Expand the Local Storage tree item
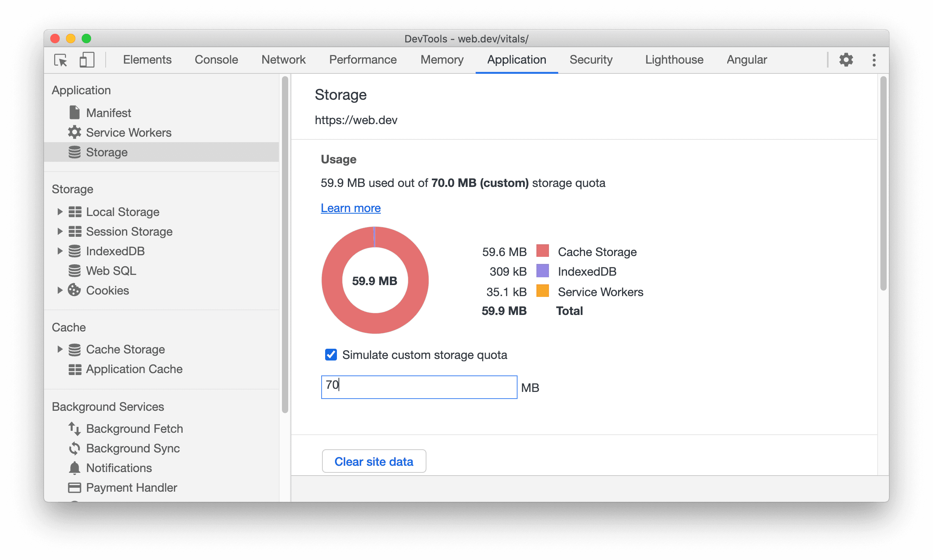Screen dimensions: 933x560 point(59,211)
